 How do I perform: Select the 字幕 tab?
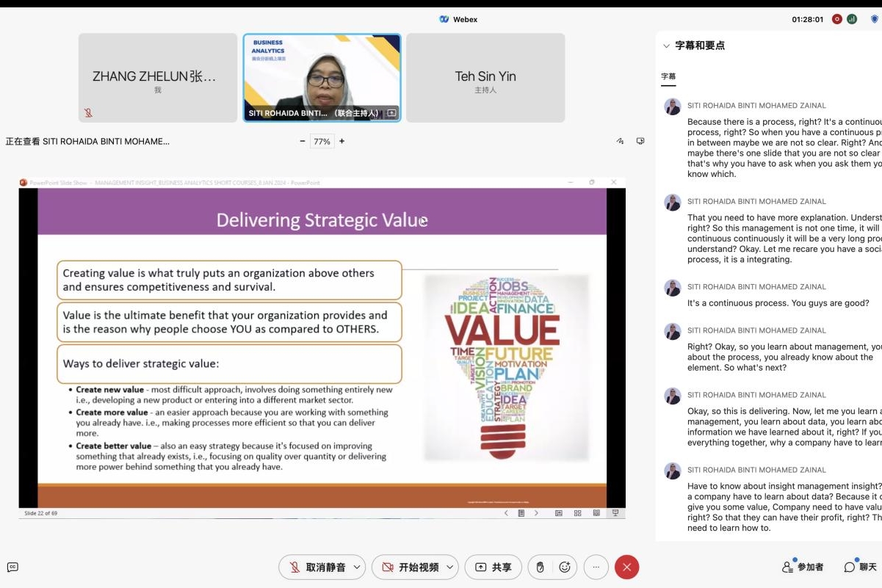[x=668, y=76]
